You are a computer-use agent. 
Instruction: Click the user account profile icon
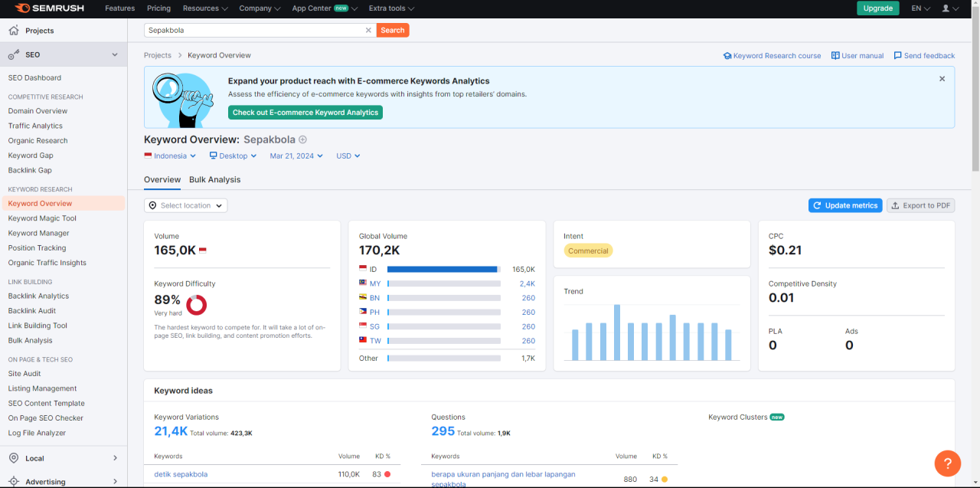coord(946,8)
